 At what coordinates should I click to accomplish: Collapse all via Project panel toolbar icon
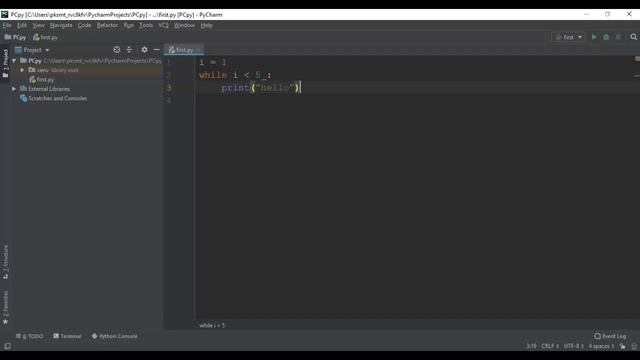(x=129, y=50)
